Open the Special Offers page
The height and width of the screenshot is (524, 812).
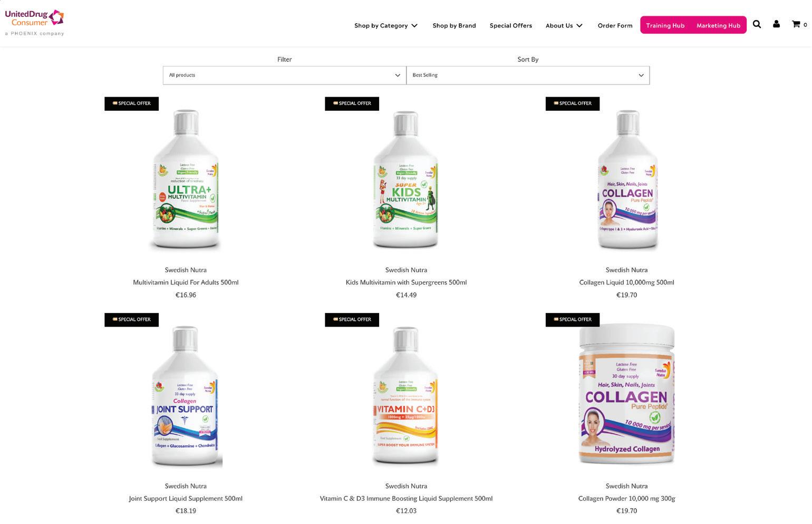click(x=511, y=25)
